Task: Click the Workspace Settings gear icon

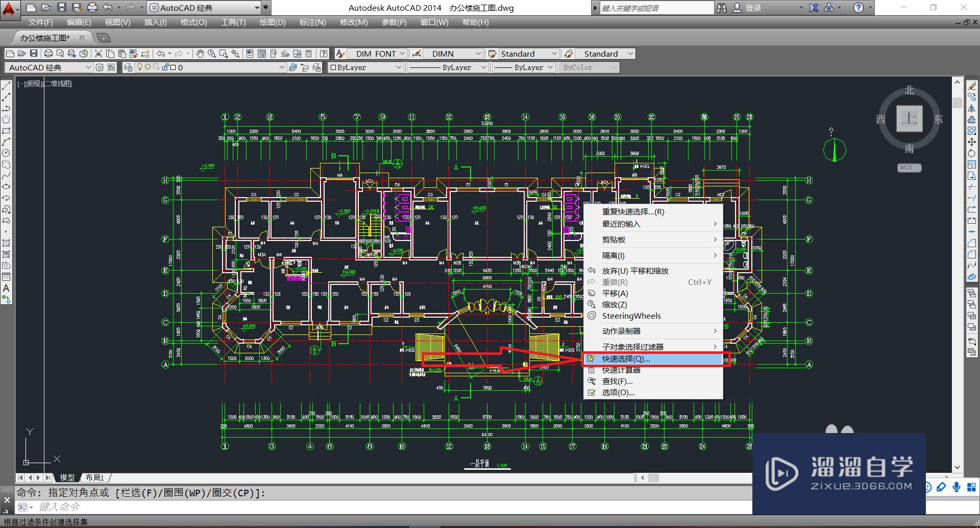Action: tap(100, 67)
